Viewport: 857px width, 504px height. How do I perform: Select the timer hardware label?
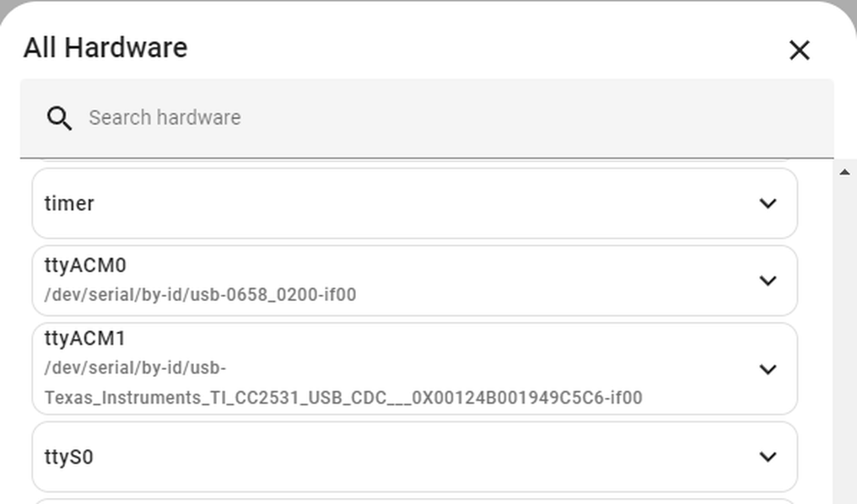pyautogui.click(x=69, y=203)
